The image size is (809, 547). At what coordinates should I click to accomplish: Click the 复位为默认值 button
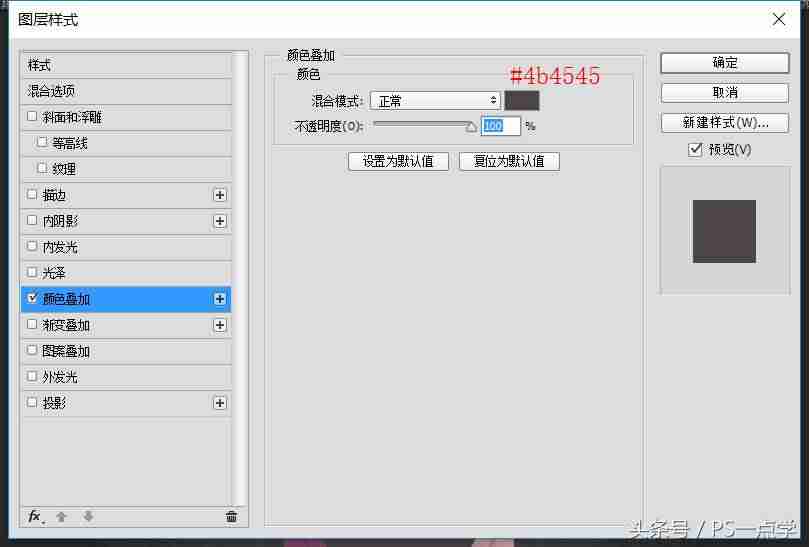pos(509,162)
